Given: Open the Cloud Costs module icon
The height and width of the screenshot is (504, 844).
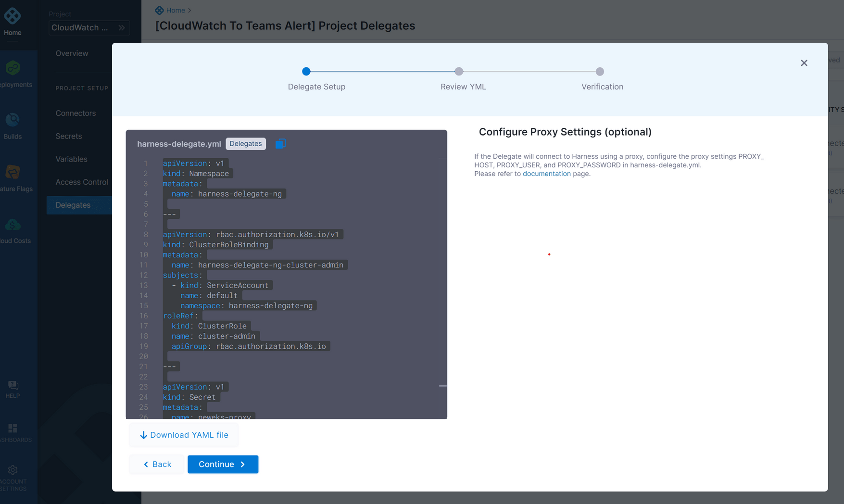Looking at the screenshot, I should coord(13,225).
